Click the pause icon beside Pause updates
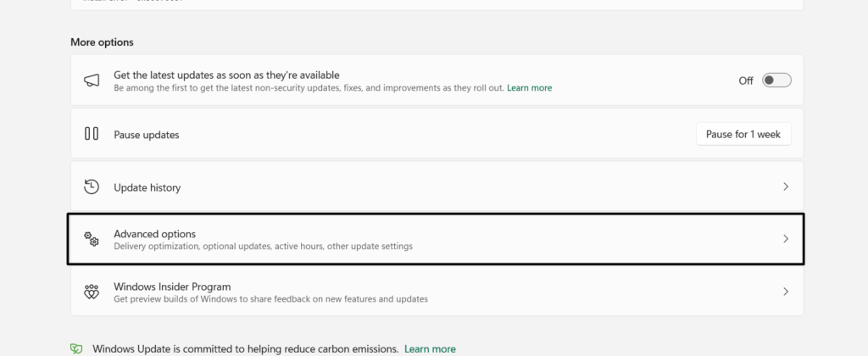This screenshot has width=868, height=356. (x=92, y=134)
